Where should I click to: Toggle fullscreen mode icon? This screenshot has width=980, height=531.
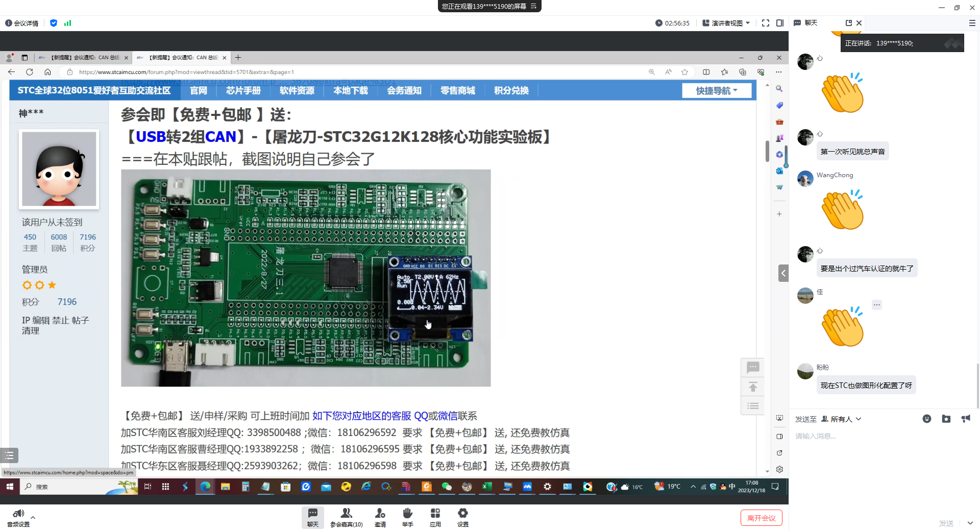pyautogui.click(x=766, y=23)
